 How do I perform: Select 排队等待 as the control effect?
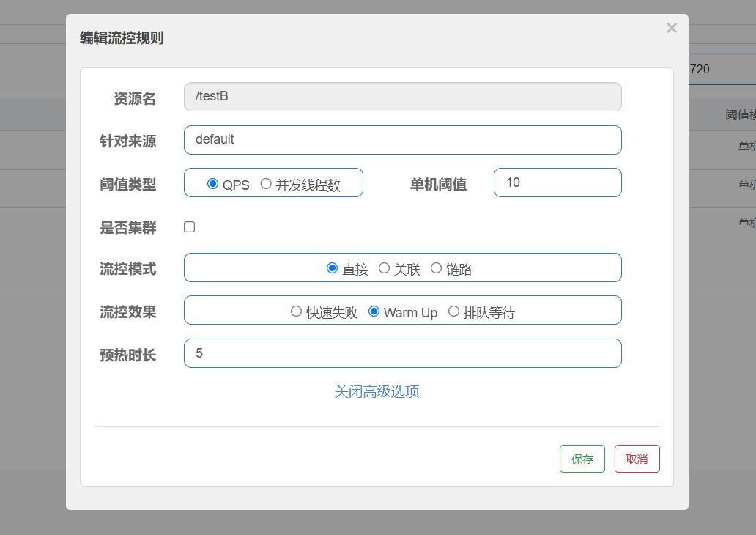click(453, 311)
